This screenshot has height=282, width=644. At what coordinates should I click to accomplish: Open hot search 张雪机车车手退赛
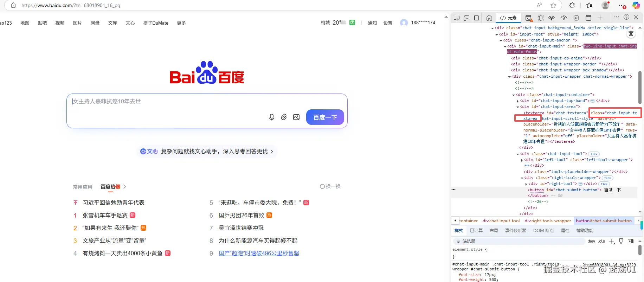(105, 215)
